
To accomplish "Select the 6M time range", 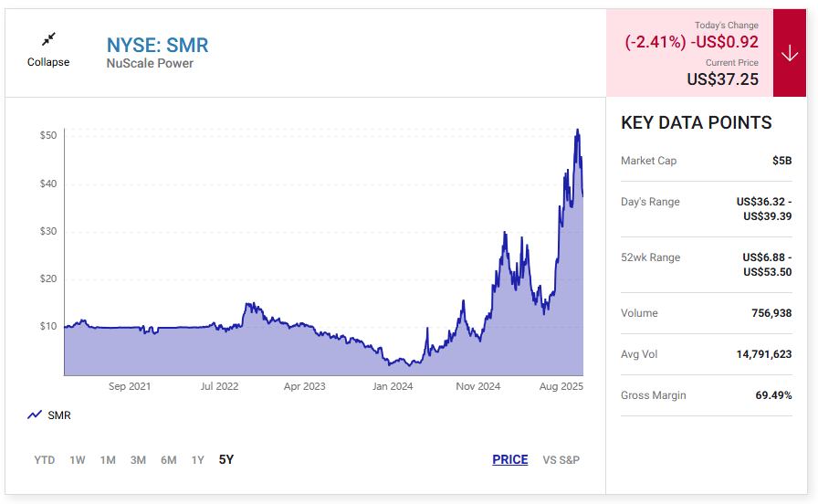I will 169,459.
